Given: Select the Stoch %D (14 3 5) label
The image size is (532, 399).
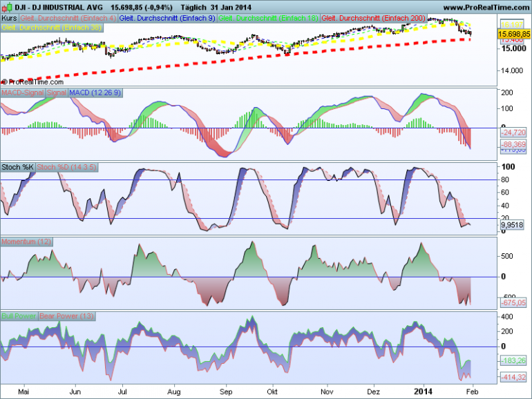Looking at the screenshot, I should tap(67, 167).
